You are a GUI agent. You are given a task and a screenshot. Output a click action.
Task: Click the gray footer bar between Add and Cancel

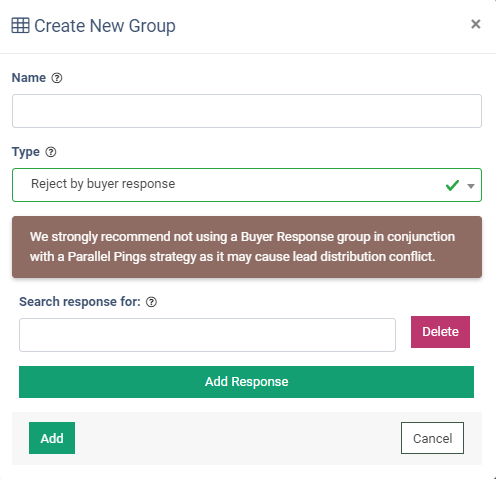[238, 438]
